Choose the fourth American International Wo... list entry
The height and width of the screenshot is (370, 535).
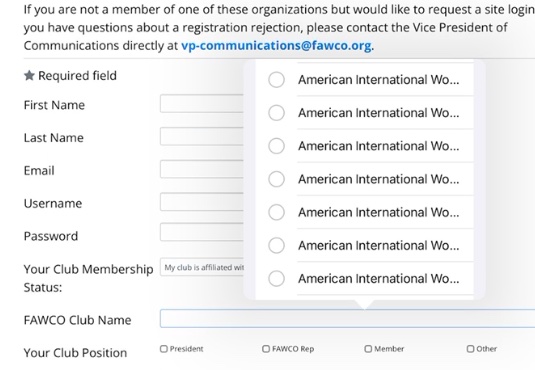364,179
